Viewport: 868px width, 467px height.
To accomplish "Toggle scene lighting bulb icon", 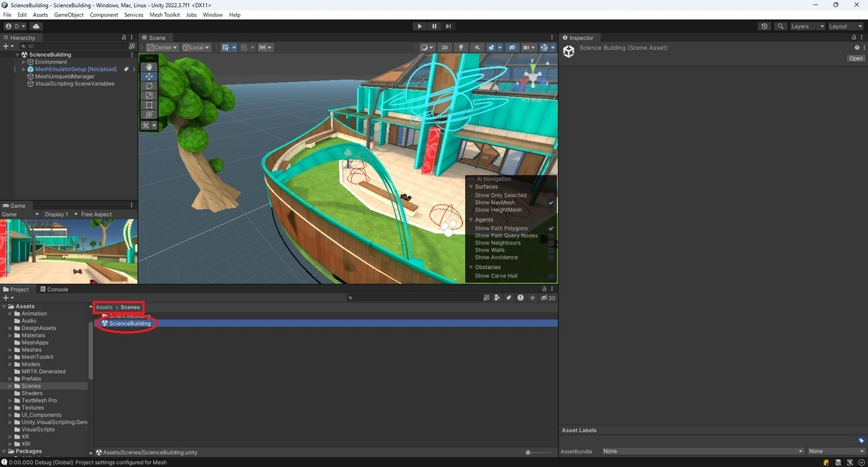I will click(x=461, y=47).
